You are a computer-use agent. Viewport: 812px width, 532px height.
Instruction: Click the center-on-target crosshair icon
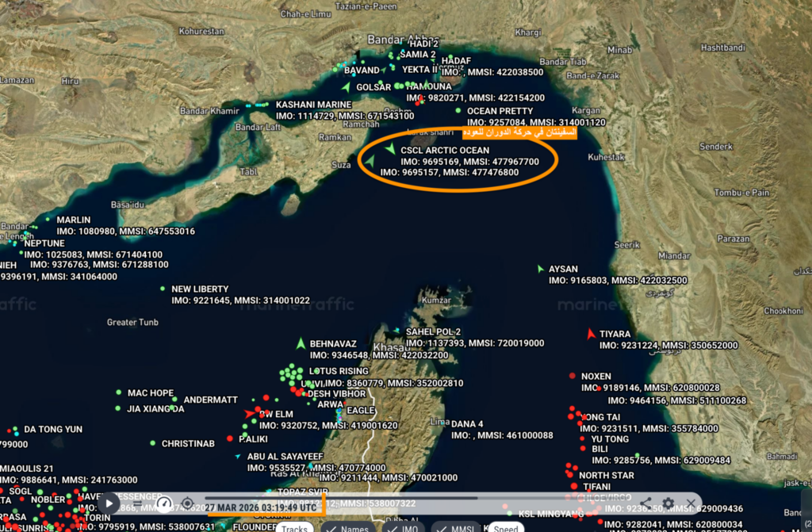(x=187, y=503)
